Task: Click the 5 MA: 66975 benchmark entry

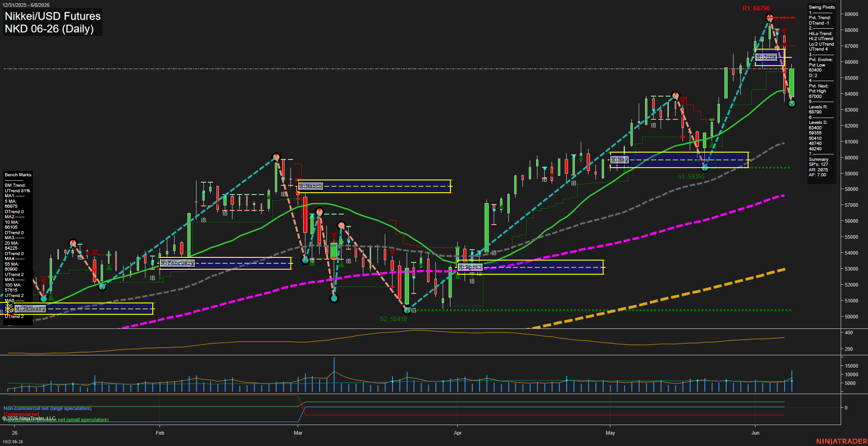Action: point(11,204)
